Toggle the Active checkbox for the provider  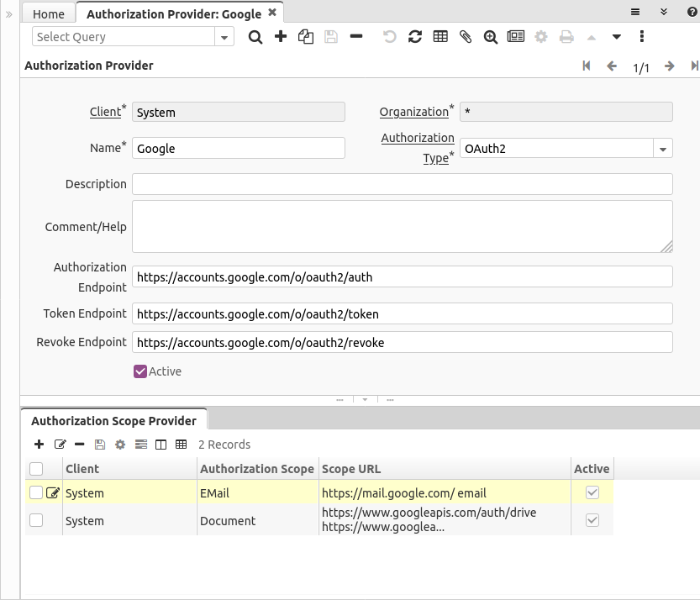point(139,371)
